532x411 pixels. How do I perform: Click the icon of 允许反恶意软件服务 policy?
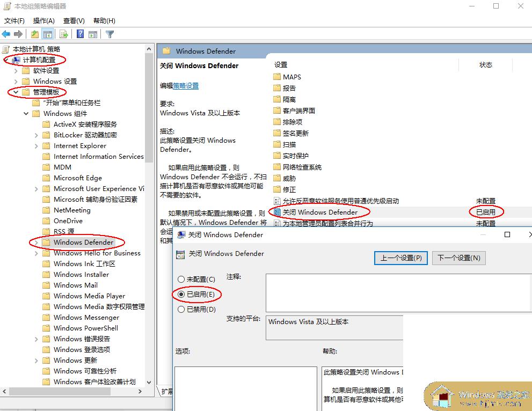[277, 201]
